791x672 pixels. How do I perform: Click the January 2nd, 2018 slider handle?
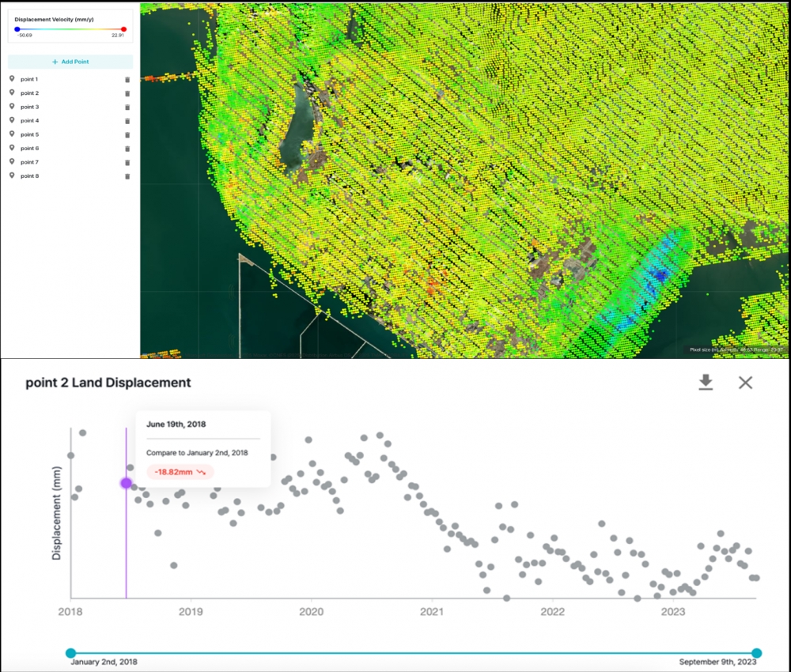tap(70, 653)
